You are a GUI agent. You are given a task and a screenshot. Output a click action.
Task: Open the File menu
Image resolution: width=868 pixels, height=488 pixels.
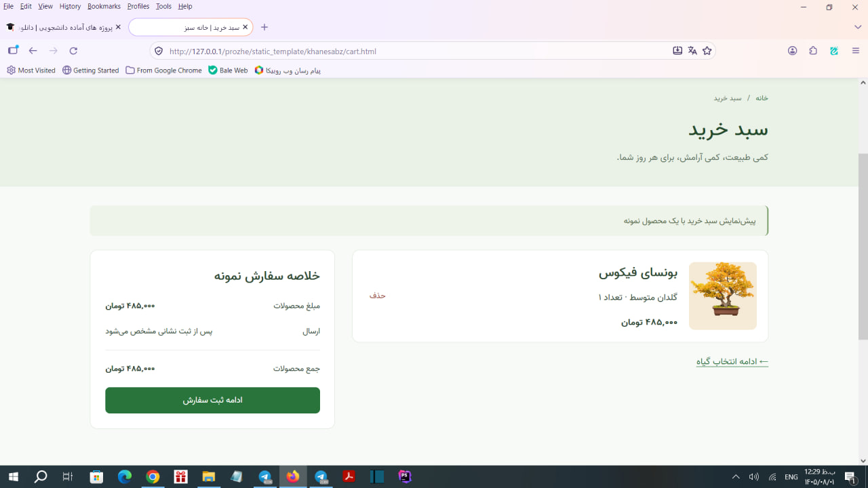click(8, 6)
